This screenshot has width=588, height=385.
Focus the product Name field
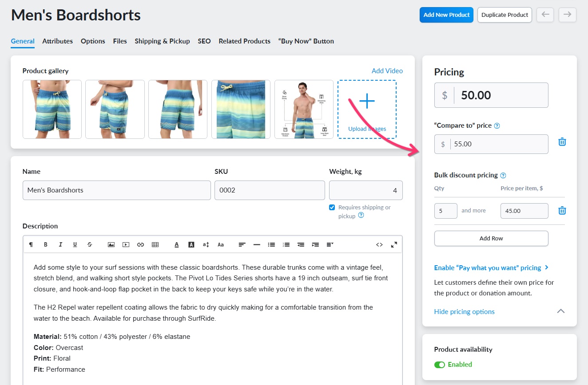[117, 190]
